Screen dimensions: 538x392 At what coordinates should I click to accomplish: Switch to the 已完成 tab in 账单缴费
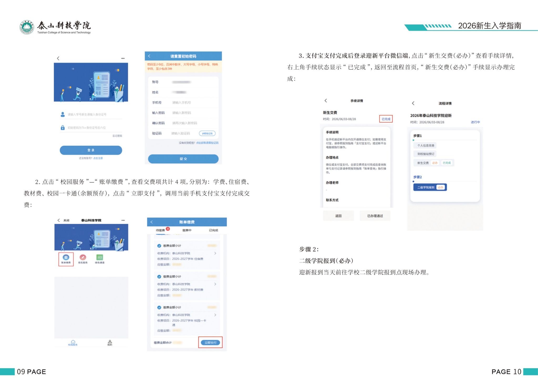coord(213,230)
